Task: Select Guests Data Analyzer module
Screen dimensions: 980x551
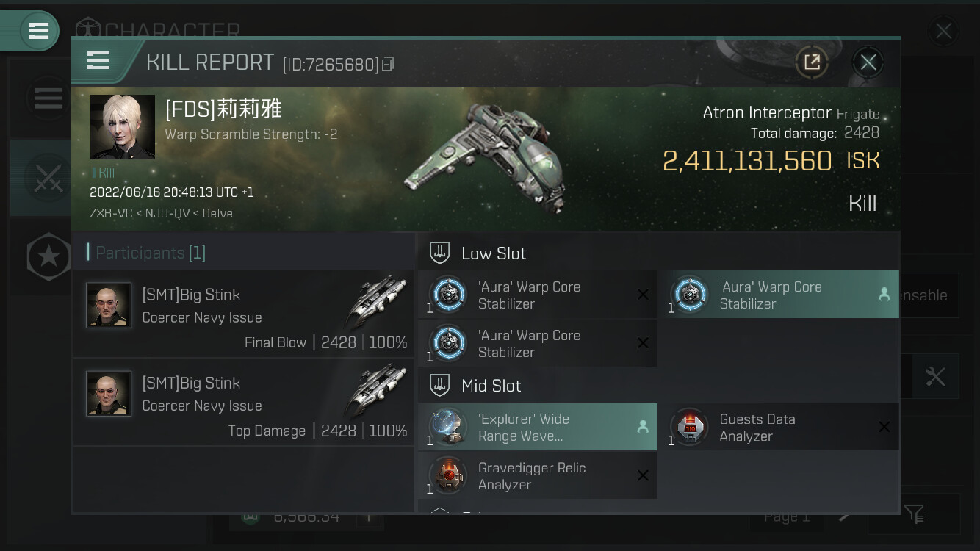Action: [x=778, y=427]
